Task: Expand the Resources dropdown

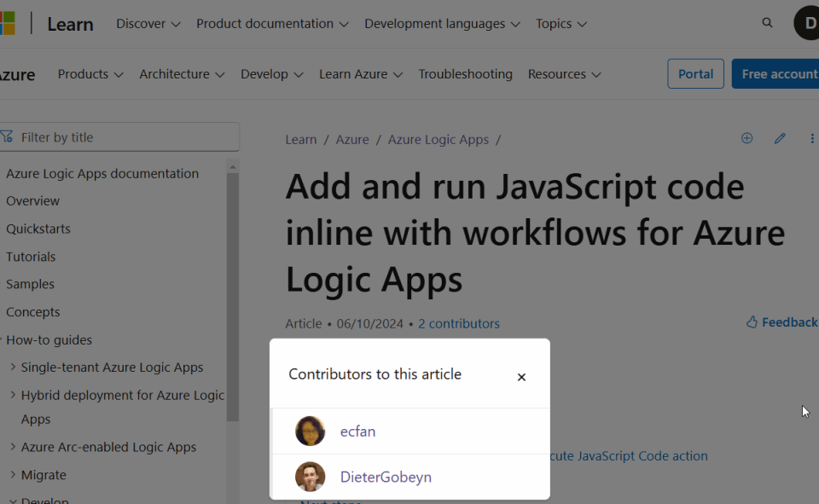Action: 564,74
